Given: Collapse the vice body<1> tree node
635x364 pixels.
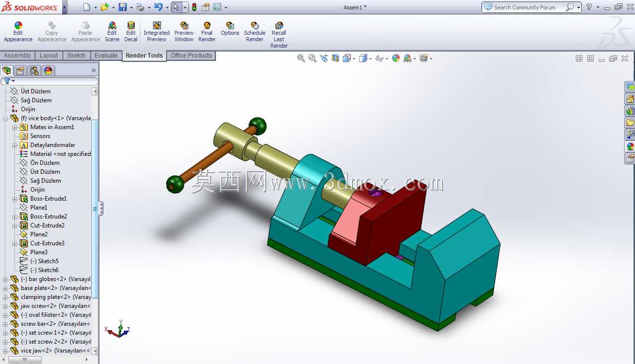Looking at the screenshot, I should coord(5,118).
